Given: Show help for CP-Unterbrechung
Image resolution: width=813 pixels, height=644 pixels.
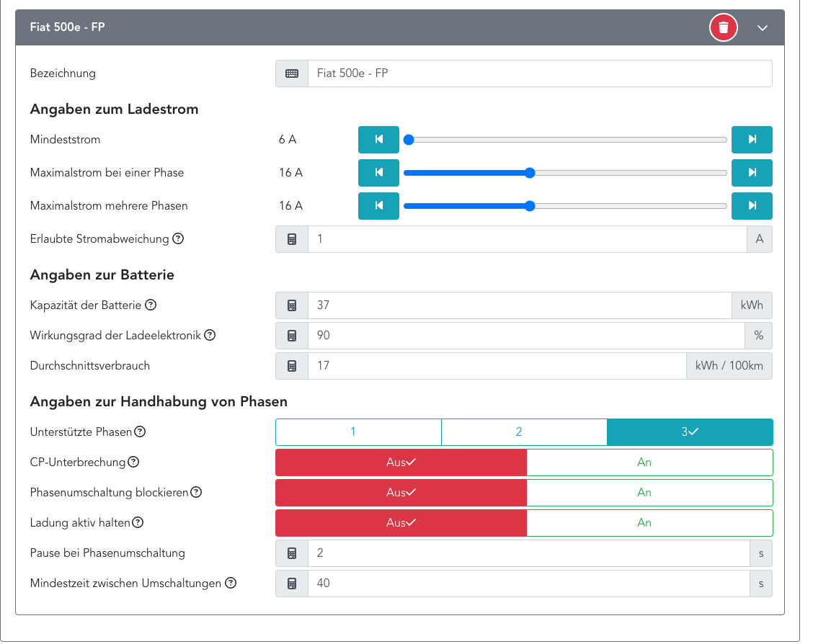Looking at the screenshot, I should (x=133, y=462).
